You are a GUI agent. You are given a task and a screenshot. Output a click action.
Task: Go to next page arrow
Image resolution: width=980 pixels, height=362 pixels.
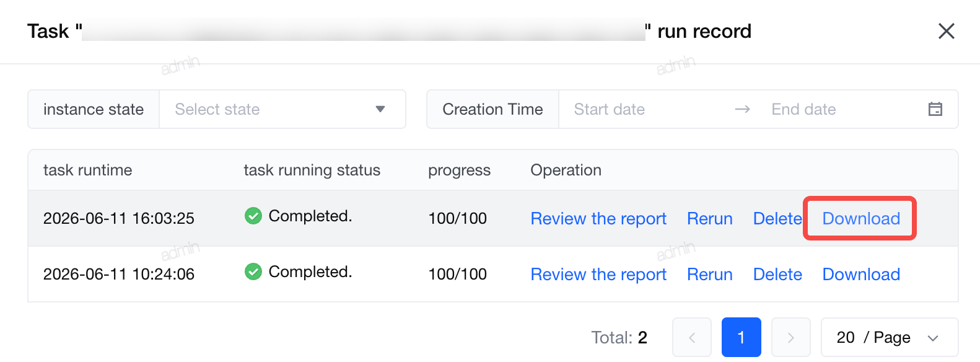(791, 337)
